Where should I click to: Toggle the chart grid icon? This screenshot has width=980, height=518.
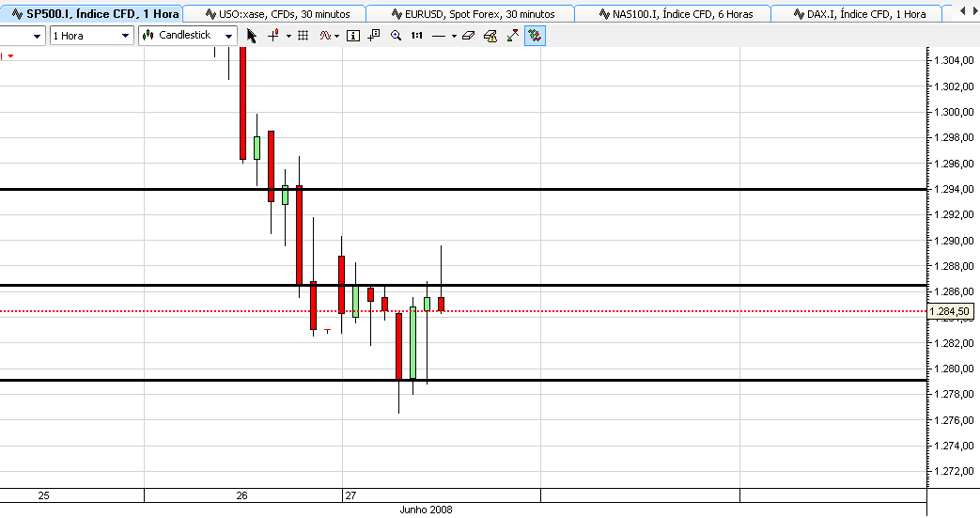point(303,36)
